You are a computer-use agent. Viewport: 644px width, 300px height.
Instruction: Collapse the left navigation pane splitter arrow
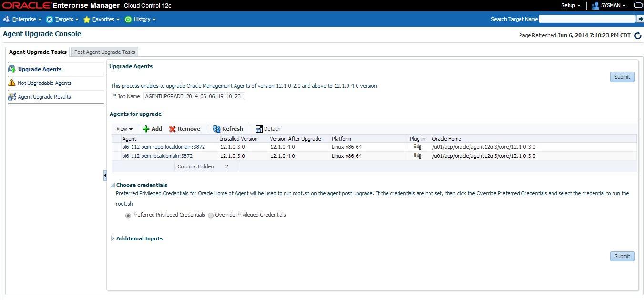click(105, 176)
